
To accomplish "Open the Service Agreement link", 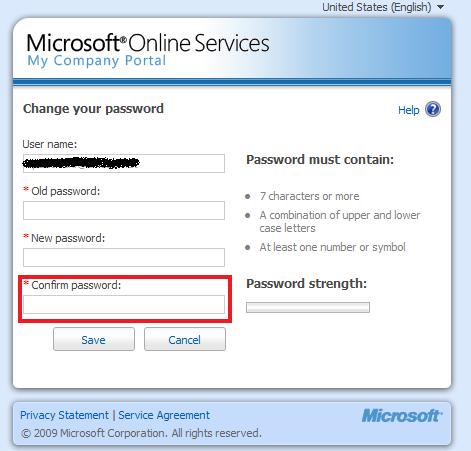I will coord(164,415).
